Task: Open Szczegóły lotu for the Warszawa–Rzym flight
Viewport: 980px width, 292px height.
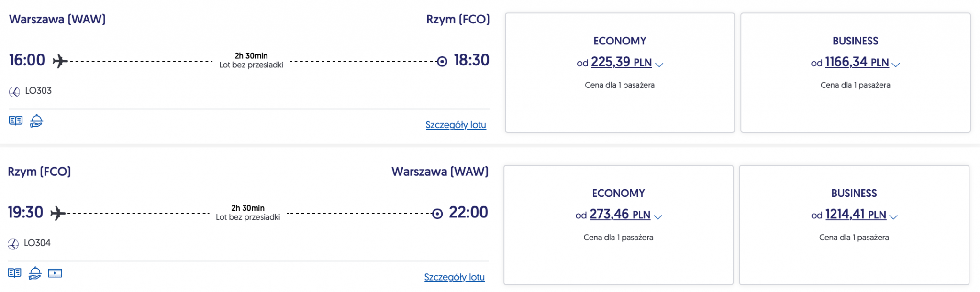Action: click(x=456, y=125)
